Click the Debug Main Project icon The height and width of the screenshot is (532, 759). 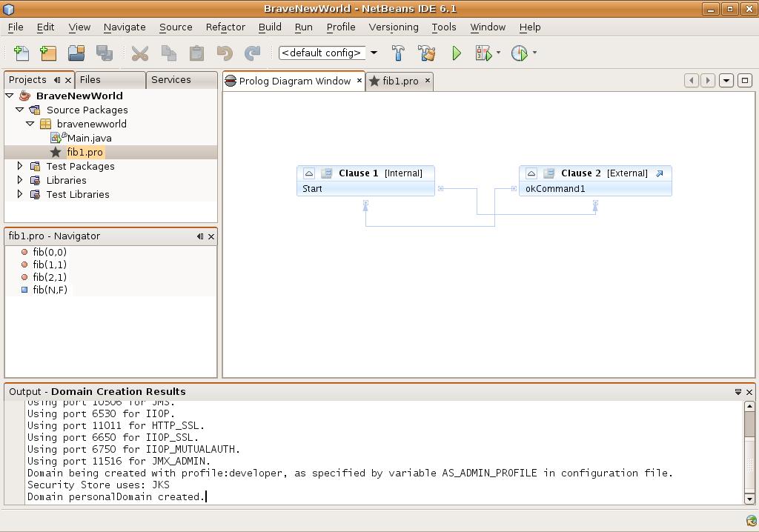tap(483, 53)
